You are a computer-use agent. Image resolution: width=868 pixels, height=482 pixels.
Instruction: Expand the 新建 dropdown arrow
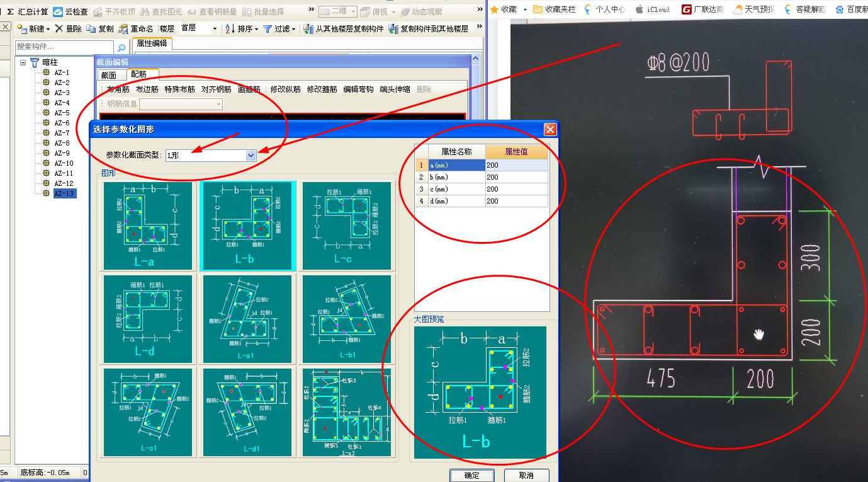point(48,29)
